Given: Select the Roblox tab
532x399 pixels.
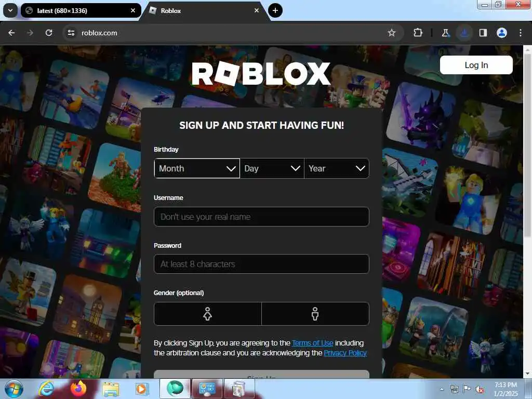Looking at the screenshot, I should click(x=205, y=10).
